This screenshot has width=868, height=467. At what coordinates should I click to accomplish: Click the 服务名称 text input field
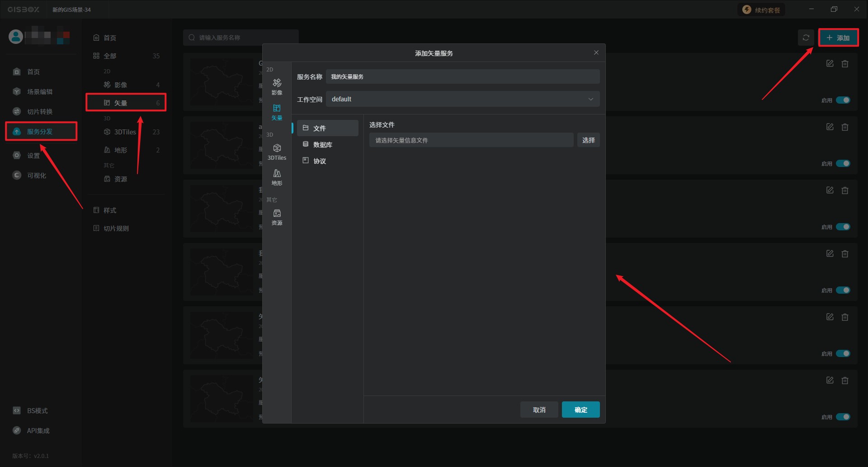pyautogui.click(x=462, y=76)
